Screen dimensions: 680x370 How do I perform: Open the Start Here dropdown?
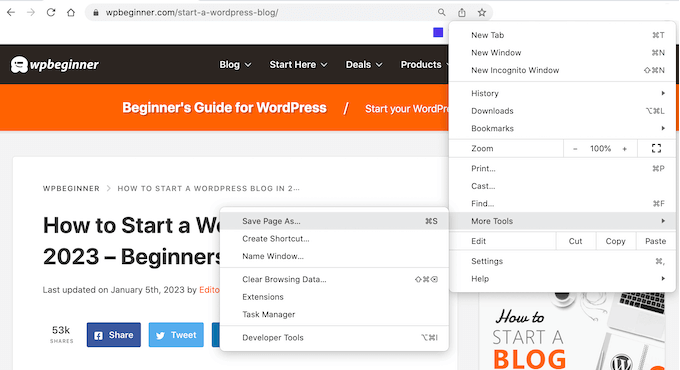tap(298, 65)
